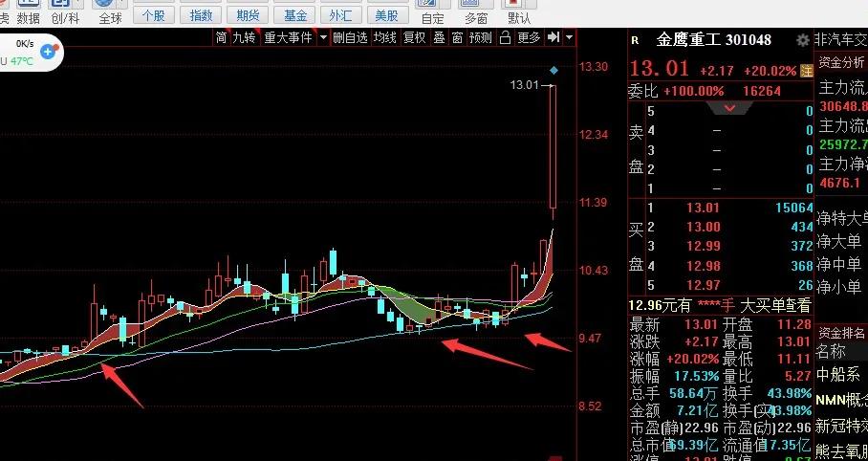Toggle 复权 price adjustment

(415, 37)
